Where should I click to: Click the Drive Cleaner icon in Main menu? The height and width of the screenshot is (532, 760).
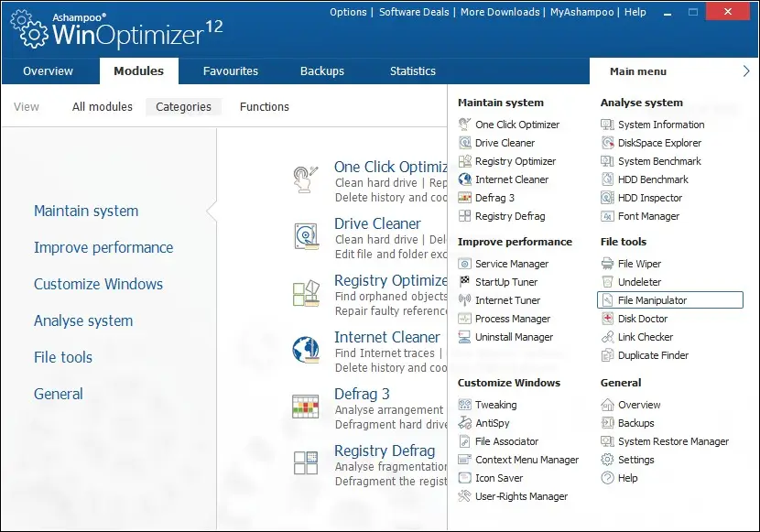[x=464, y=143]
